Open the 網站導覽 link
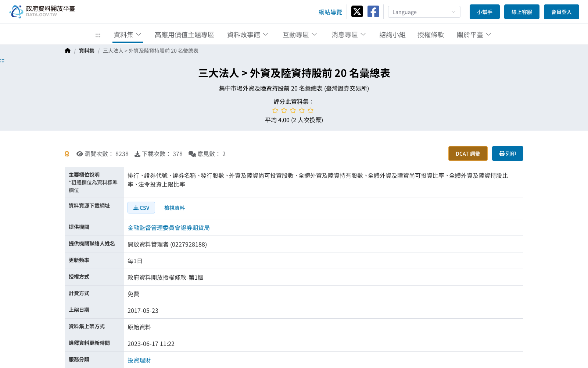 point(330,12)
